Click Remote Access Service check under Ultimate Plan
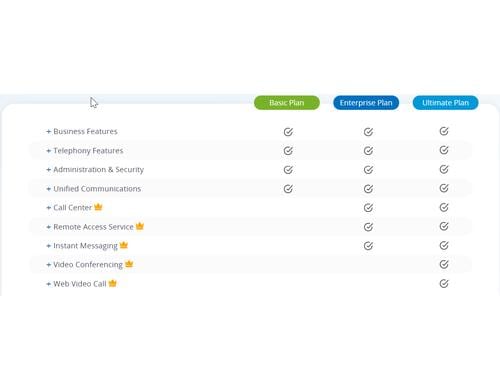Screen dimensions: 500x390 (444, 226)
